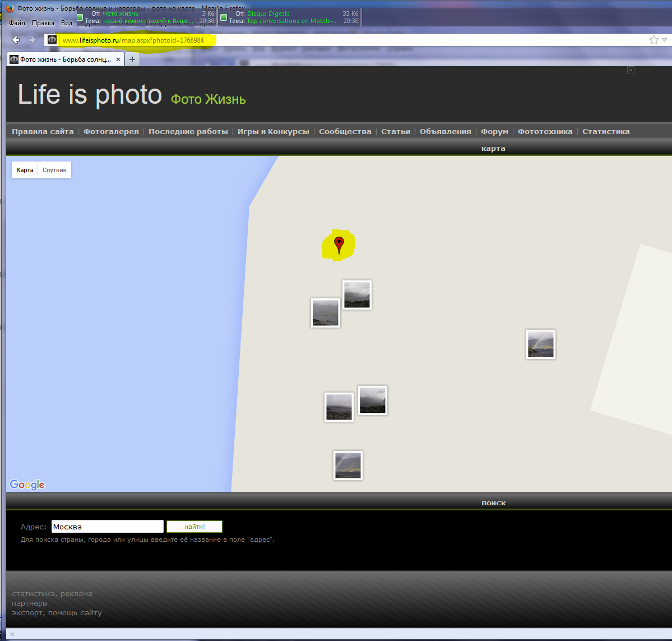Go to the Форум section

click(494, 131)
